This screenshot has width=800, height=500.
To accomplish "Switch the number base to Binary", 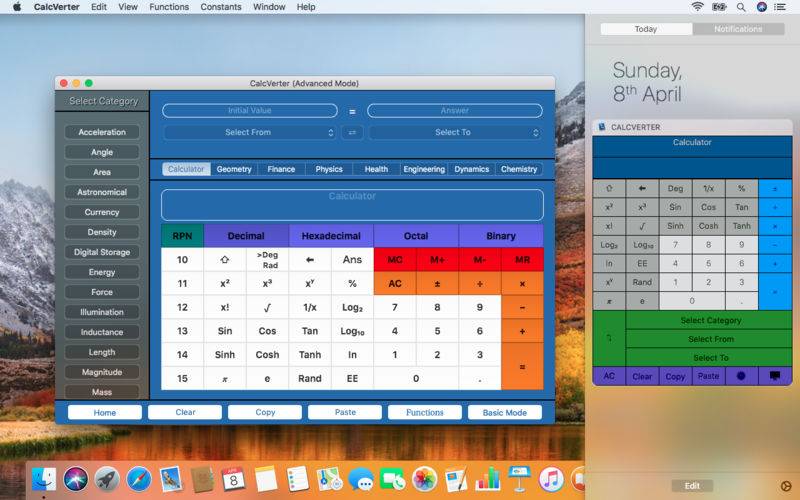I will tap(501, 236).
